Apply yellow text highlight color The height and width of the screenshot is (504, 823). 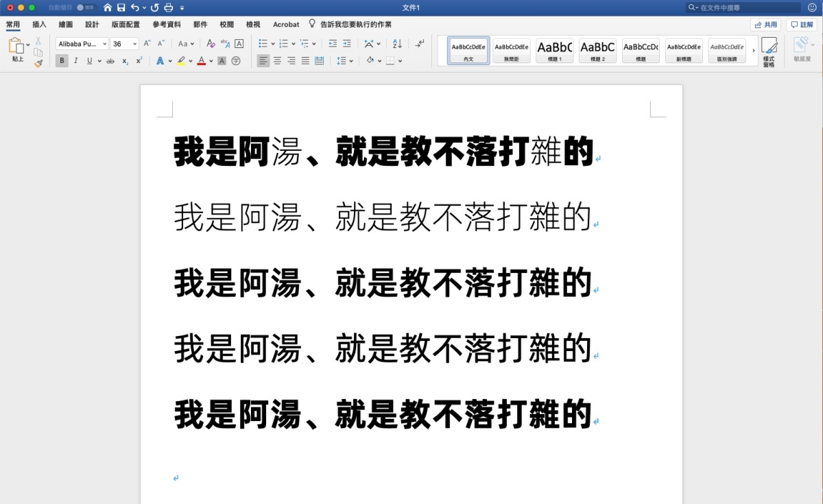[181, 60]
